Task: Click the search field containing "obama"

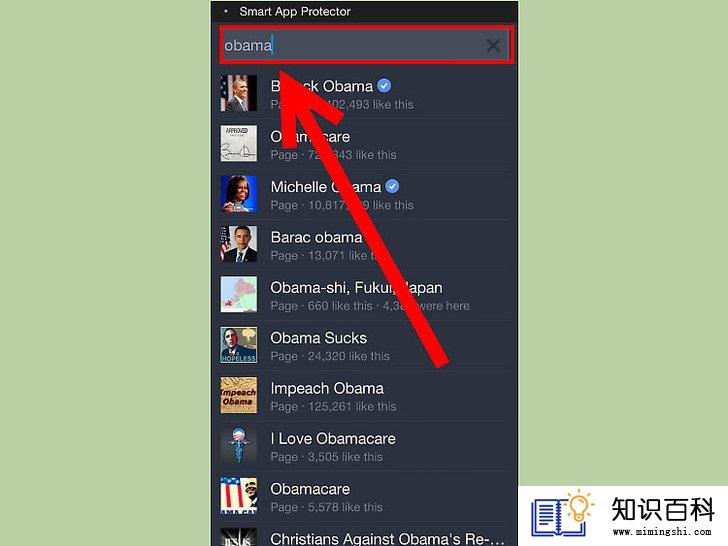Action: (366, 46)
